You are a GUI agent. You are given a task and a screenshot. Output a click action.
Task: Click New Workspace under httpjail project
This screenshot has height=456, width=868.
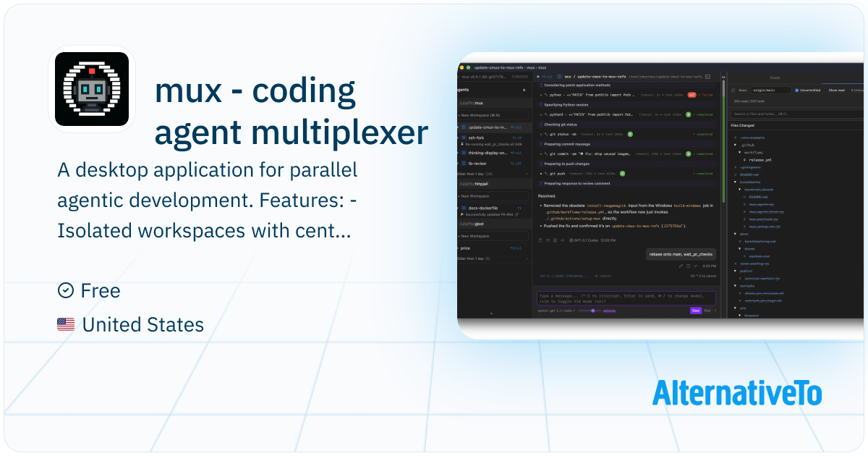point(493,196)
